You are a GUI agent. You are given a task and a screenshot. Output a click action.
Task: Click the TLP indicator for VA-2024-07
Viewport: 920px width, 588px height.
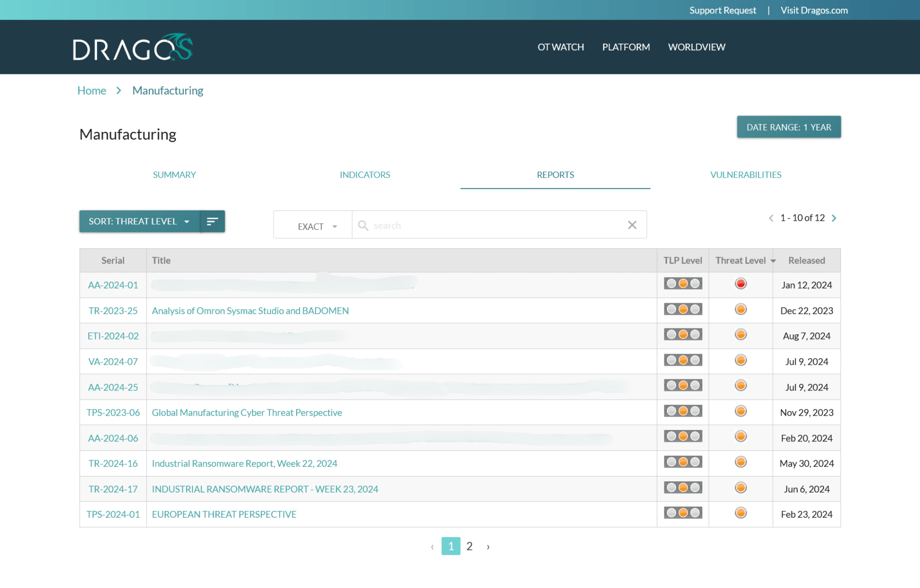(683, 360)
